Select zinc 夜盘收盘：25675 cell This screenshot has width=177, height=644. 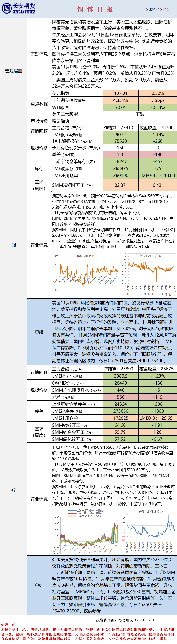(158, 369)
